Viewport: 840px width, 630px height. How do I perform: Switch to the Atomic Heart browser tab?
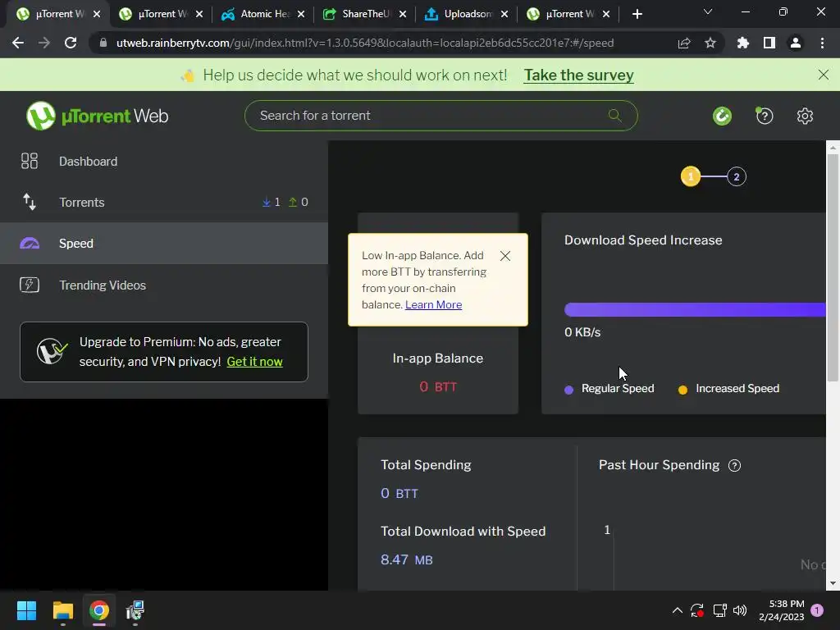pyautogui.click(x=263, y=14)
